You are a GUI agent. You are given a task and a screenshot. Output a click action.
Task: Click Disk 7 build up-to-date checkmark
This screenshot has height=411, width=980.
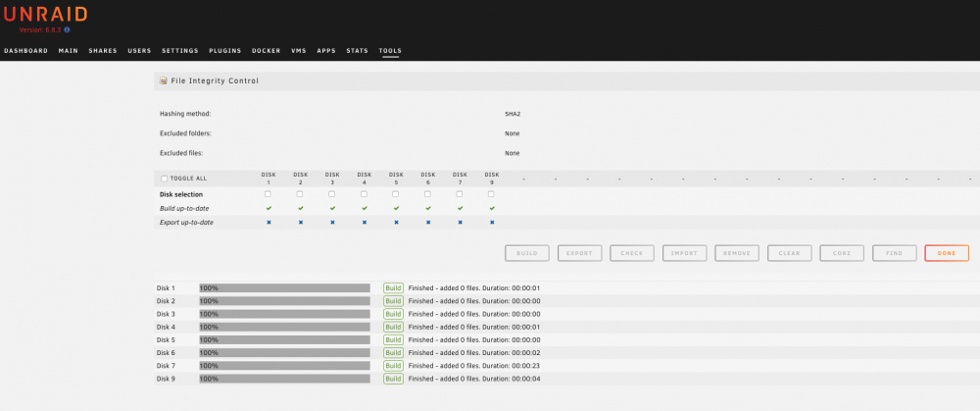pyautogui.click(x=460, y=208)
